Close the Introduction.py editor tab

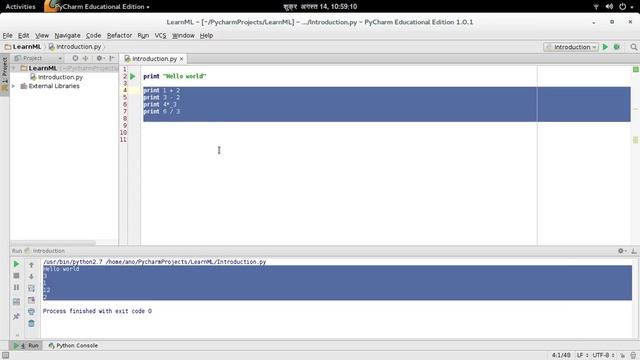point(182,59)
